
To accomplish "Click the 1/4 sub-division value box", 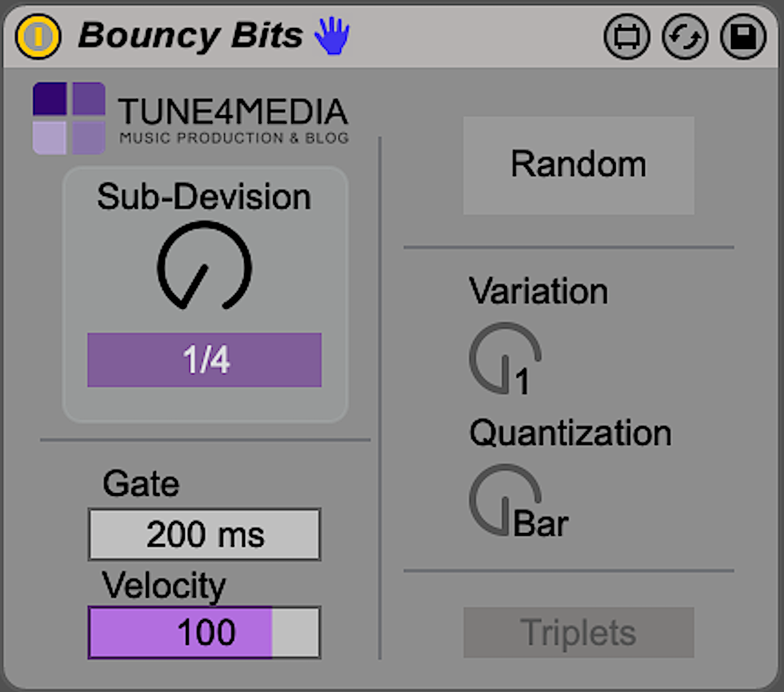I will [x=204, y=360].
